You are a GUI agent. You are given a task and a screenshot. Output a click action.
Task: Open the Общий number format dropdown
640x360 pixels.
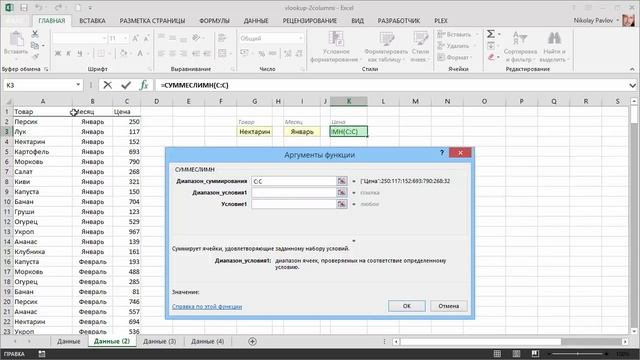click(301, 38)
